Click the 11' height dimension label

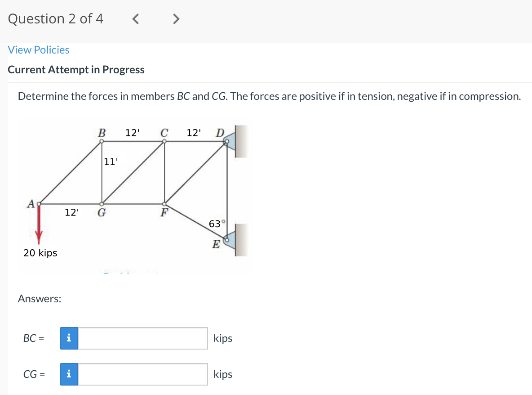click(111, 162)
